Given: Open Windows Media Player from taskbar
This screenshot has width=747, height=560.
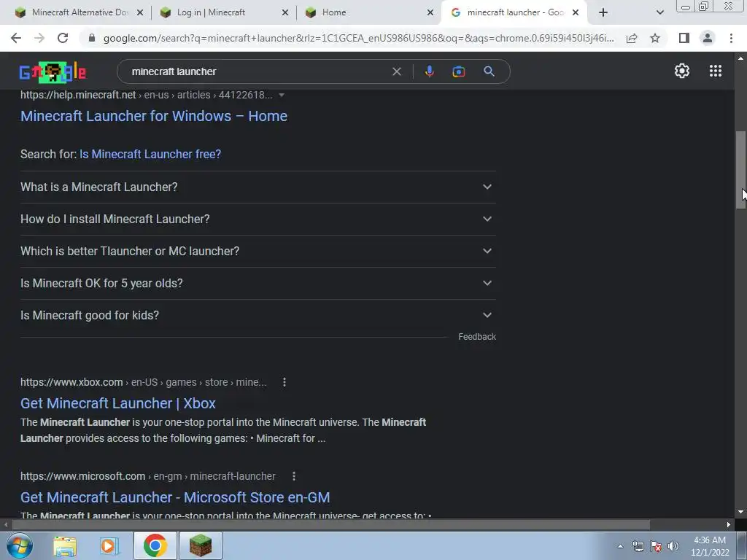Looking at the screenshot, I should click(109, 546).
